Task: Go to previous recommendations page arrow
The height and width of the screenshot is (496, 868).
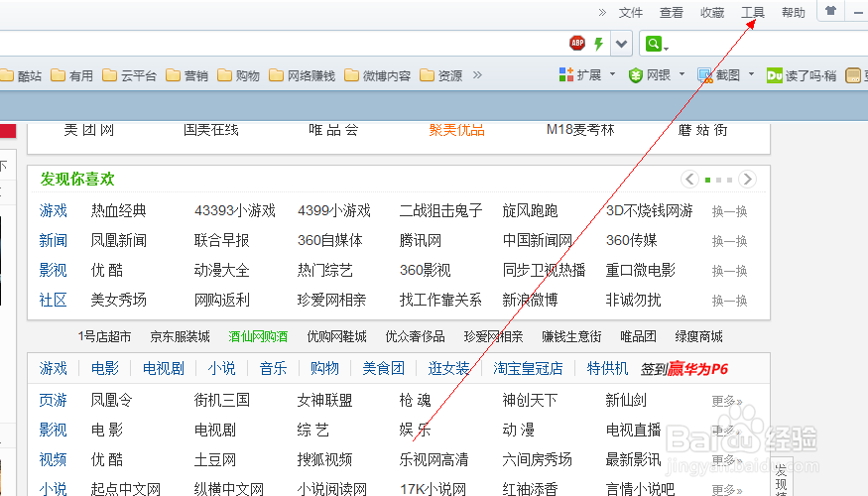Action: [689, 180]
